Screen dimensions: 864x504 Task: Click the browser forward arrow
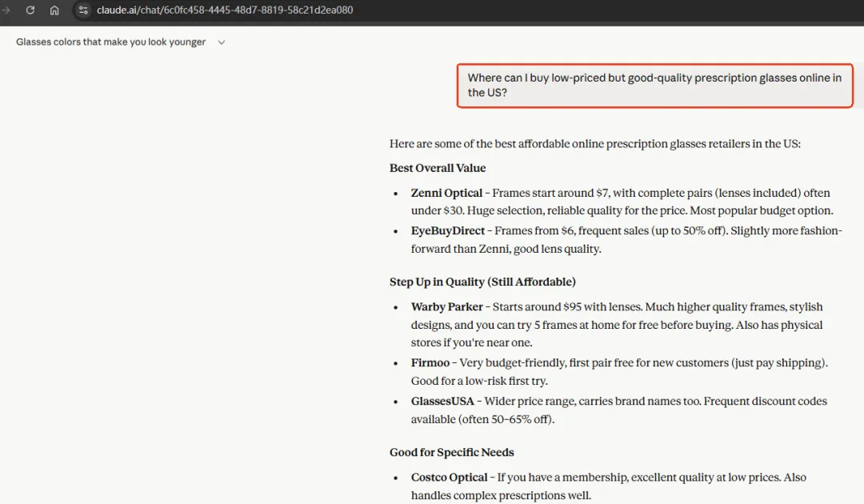[x=7, y=10]
